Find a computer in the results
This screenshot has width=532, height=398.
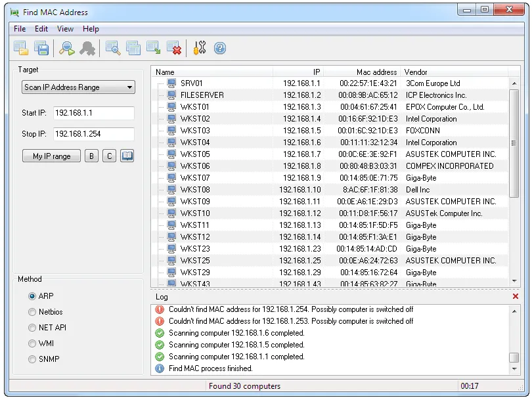(113, 47)
